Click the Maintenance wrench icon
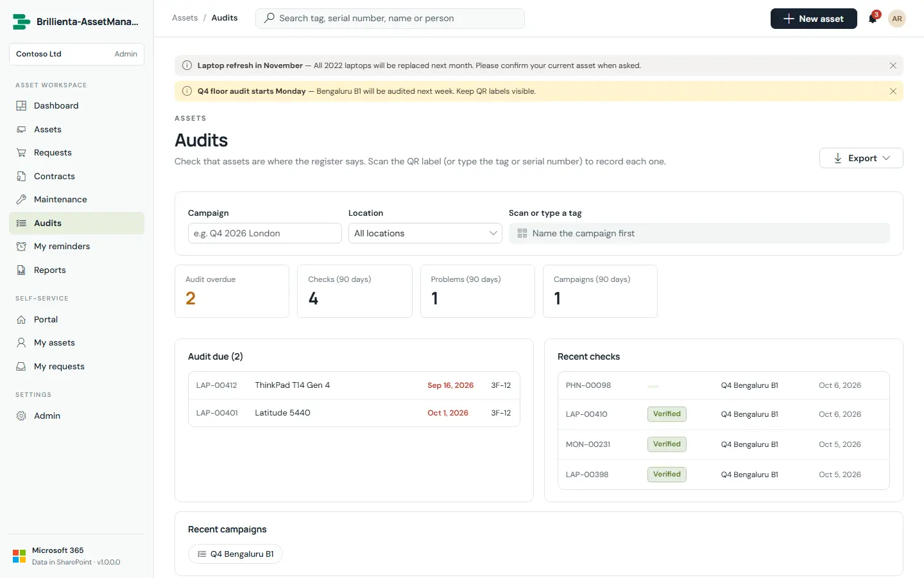924x578 pixels. [21, 200]
